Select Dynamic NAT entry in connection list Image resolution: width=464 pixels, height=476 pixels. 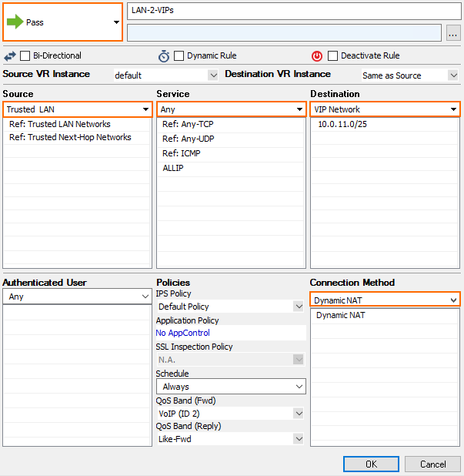(385, 316)
